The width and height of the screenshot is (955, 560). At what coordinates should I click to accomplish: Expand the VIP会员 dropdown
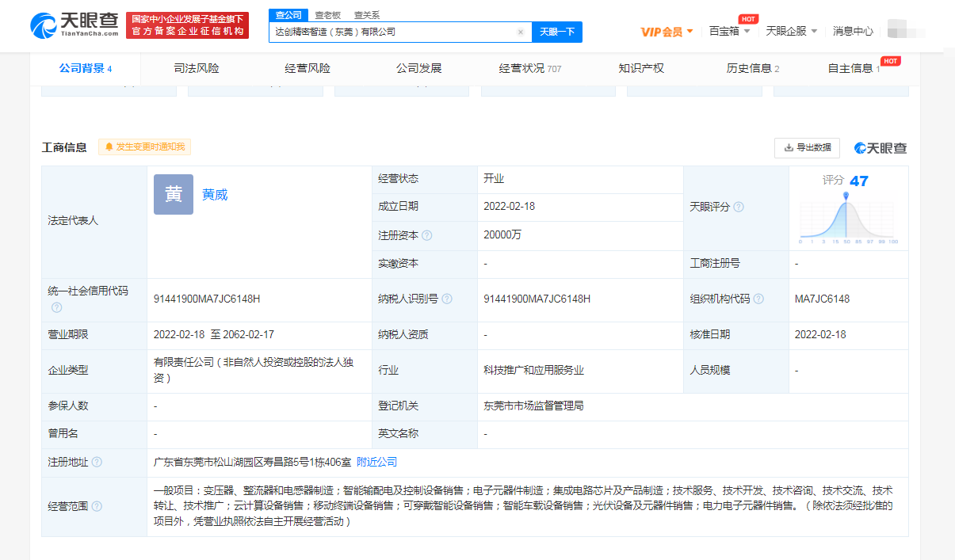tap(667, 32)
